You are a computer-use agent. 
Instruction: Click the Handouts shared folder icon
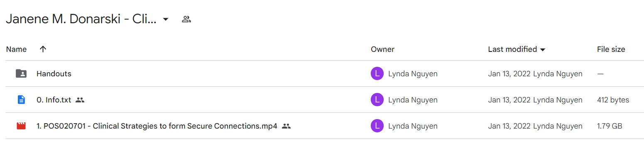click(21, 74)
